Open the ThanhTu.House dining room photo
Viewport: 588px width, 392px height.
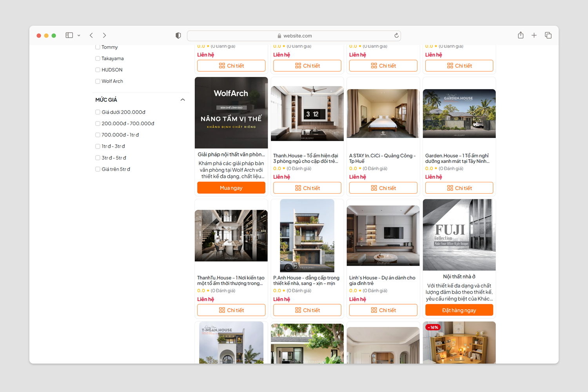(x=231, y=236)
